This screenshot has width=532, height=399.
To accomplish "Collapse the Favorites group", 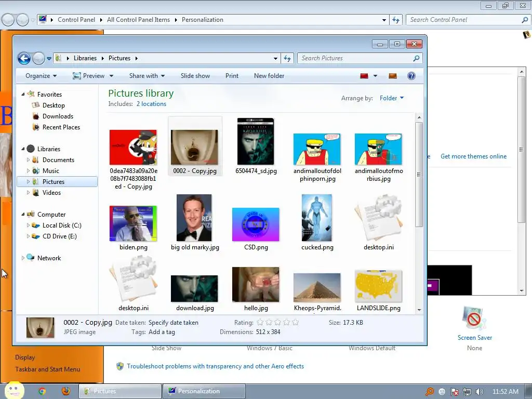I will [23, 95].
